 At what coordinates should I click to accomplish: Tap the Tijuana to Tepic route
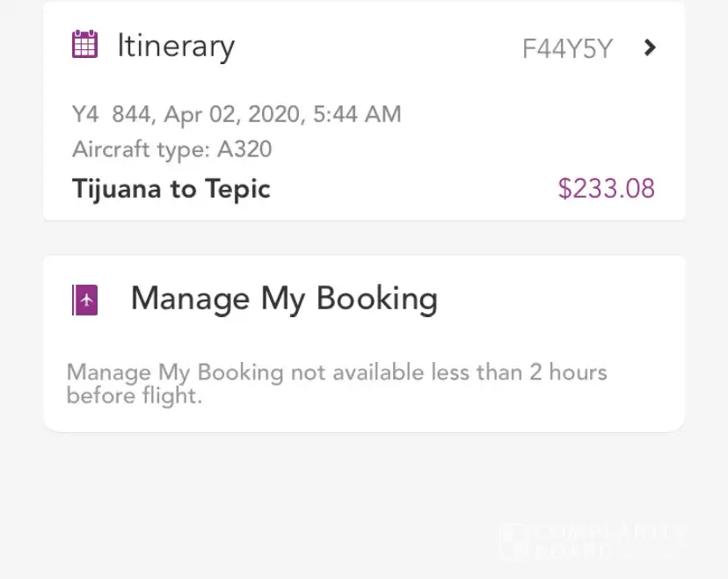point(171,189)
